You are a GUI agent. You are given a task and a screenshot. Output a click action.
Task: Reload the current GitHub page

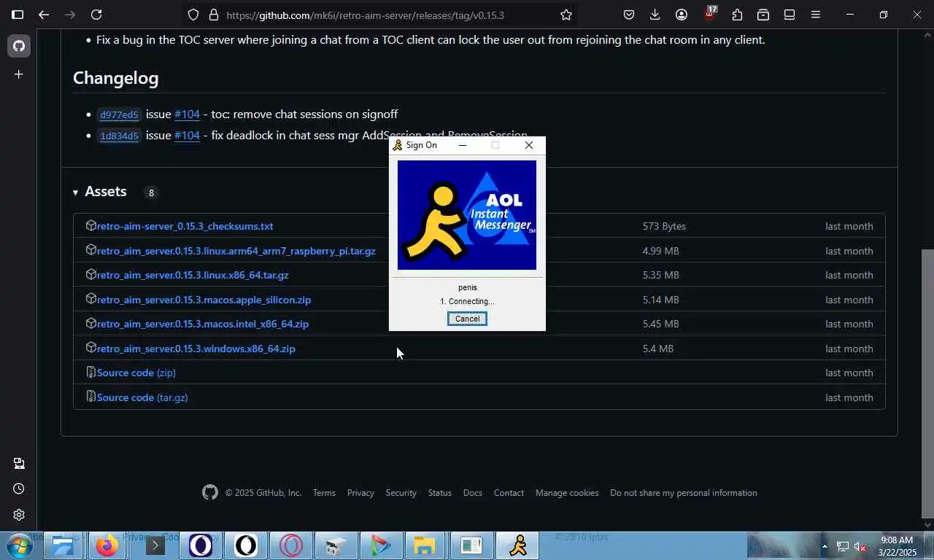point(96,15)
